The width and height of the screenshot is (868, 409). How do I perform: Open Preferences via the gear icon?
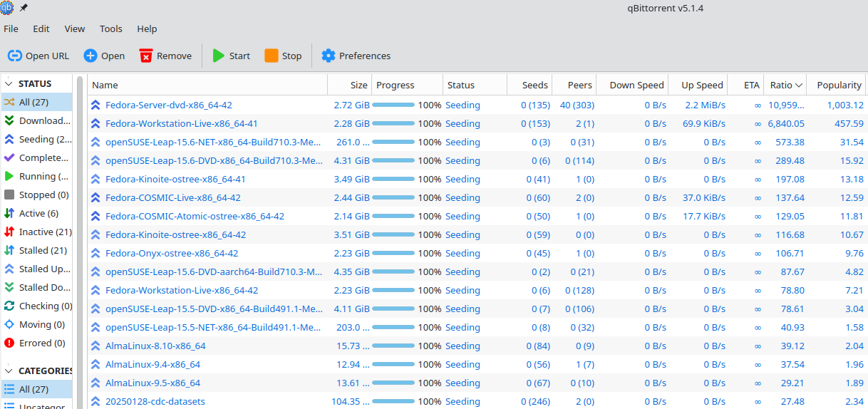[x=329, y=56]
